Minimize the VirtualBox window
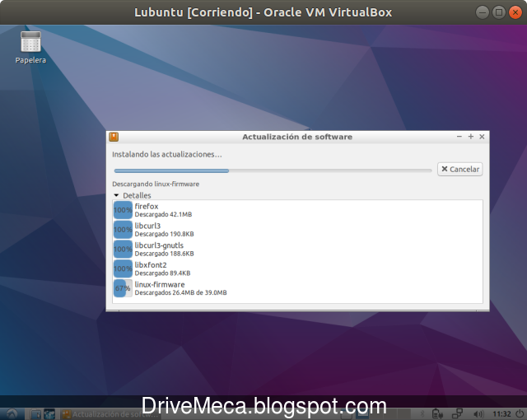The height and width of the screenshot is (420, 527). (x=483, y=12)
